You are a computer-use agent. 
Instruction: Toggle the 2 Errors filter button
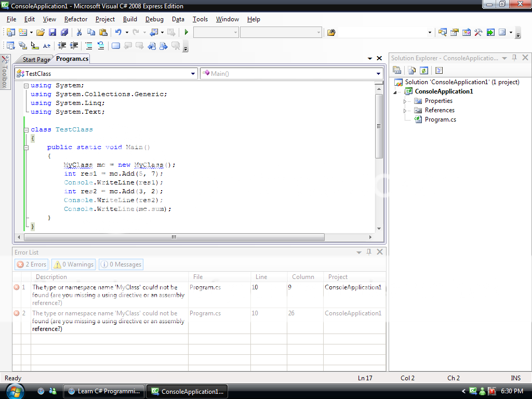[x=31, y=264]
